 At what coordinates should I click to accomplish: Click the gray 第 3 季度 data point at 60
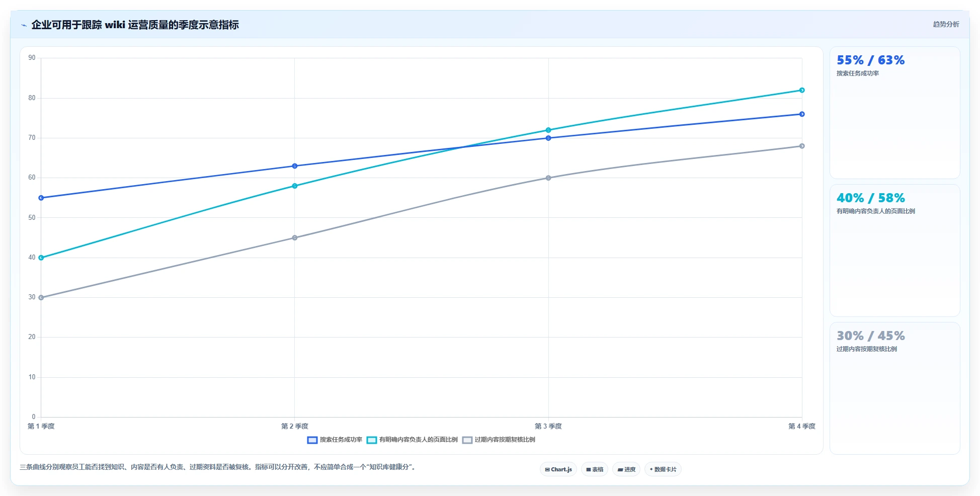coord(548,178)
